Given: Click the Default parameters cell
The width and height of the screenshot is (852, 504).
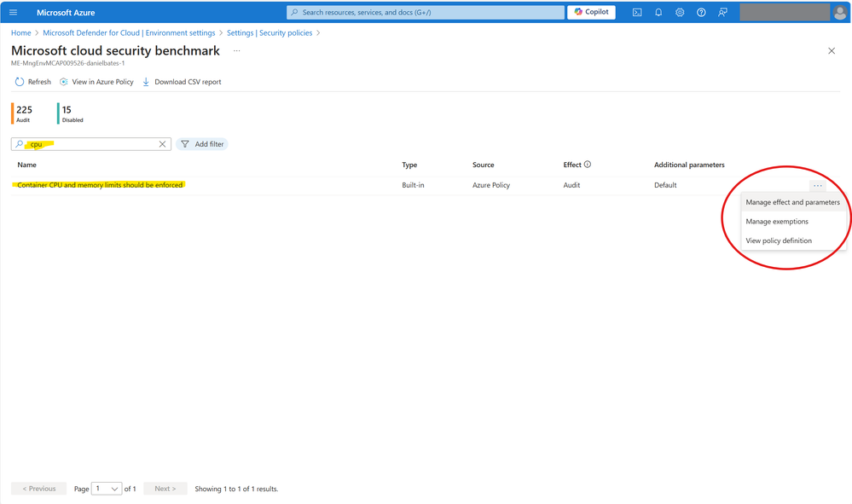Looking at the screenshot, I should click(665, 185).
